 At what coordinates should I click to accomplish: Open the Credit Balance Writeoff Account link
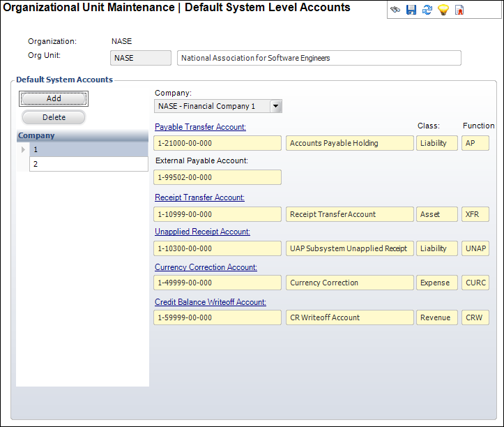210,302
